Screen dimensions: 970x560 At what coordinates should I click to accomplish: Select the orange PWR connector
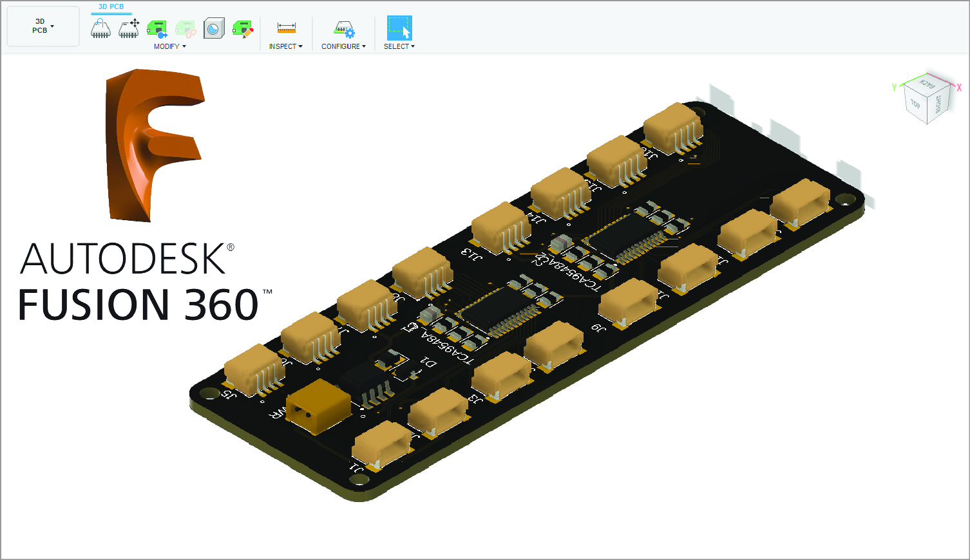coord(318,406)
